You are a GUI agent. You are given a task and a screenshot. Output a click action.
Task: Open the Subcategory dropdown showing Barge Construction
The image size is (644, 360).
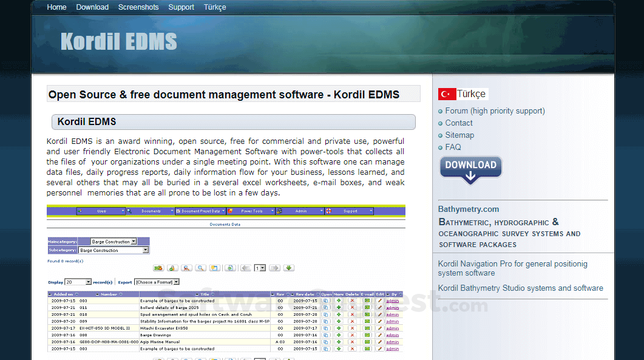(114, 251)
